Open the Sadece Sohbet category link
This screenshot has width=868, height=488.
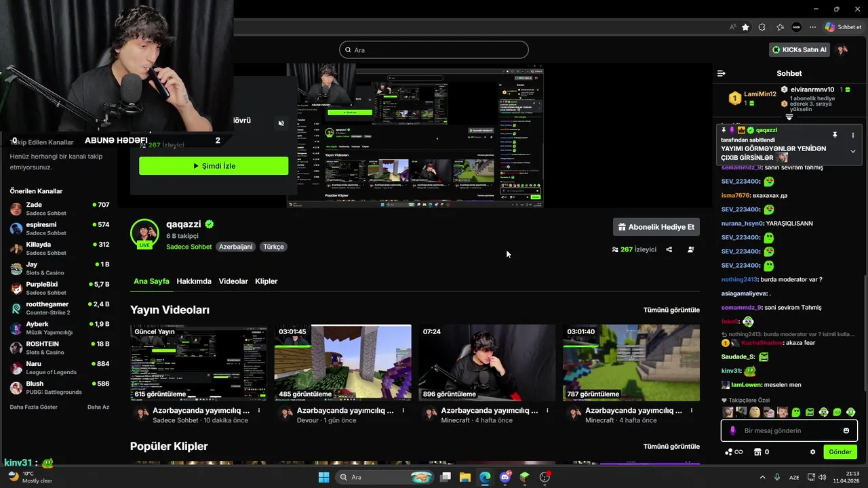point(189,247)
